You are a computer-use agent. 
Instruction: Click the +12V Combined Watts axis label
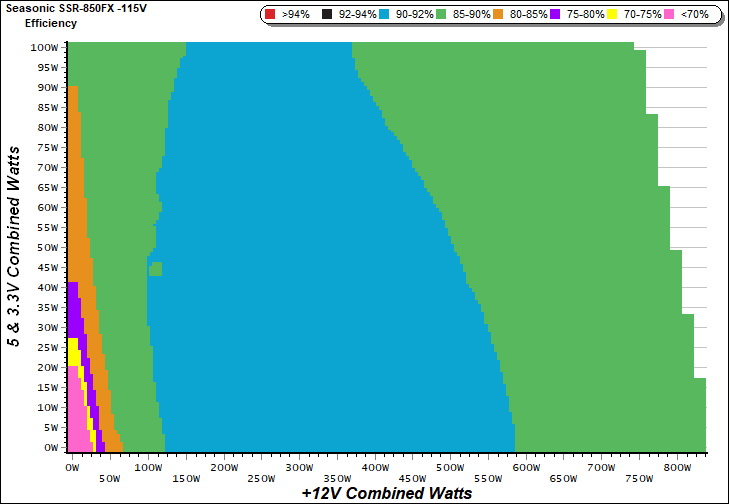[386, 493]
